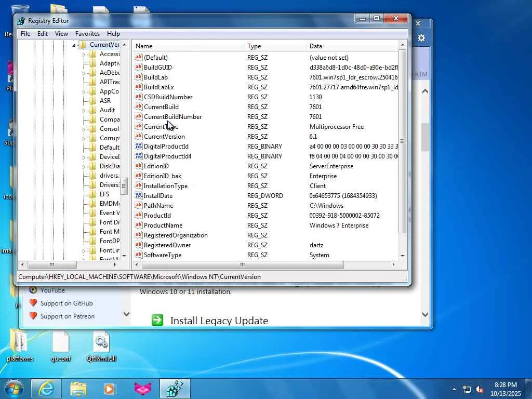
Task: Select the EFS folder icon
Action: tap(92, 194)
